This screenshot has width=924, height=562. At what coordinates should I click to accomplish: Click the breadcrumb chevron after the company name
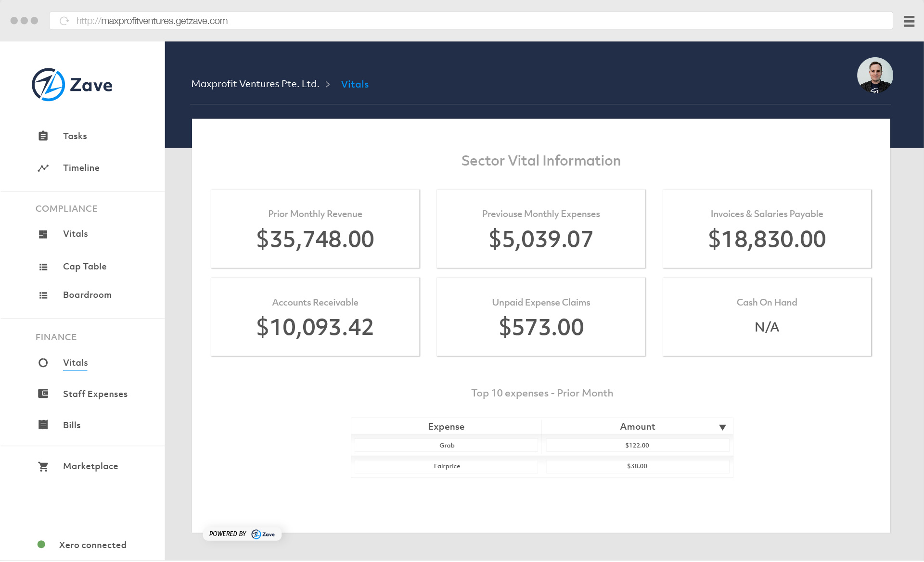pos(328,85)
